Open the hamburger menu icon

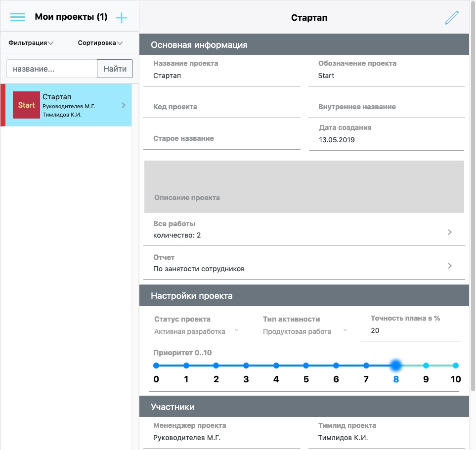tap(18, 17)
